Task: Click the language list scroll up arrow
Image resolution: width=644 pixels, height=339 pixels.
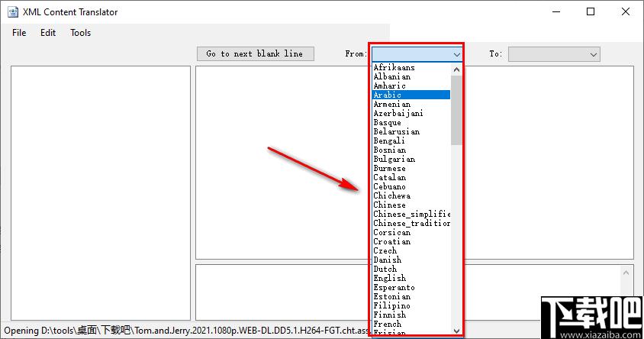Action: coord(456,69)
